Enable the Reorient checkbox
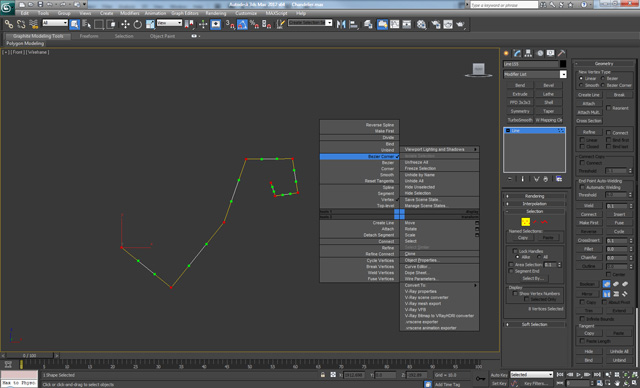 pos(608,108)
